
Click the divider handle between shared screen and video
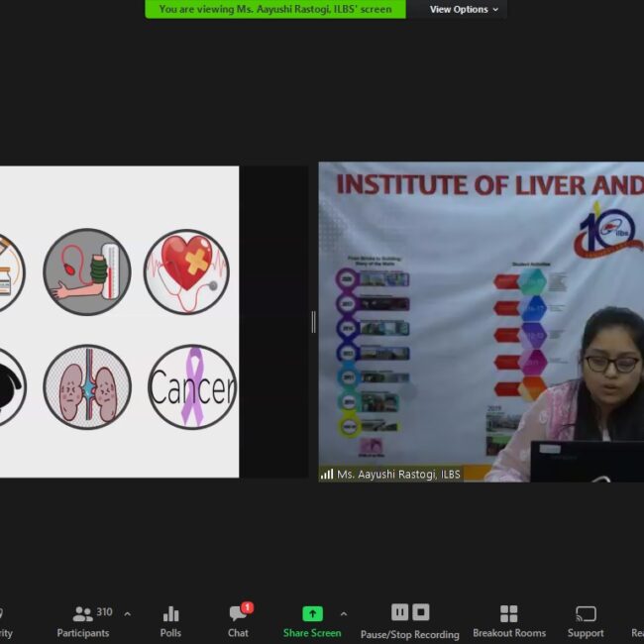point(313,322)
